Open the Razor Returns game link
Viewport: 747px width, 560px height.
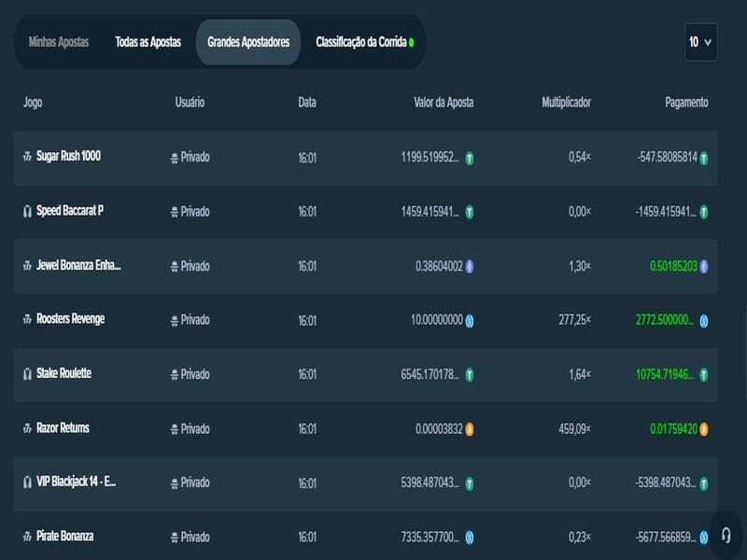(x=63, y=428)
